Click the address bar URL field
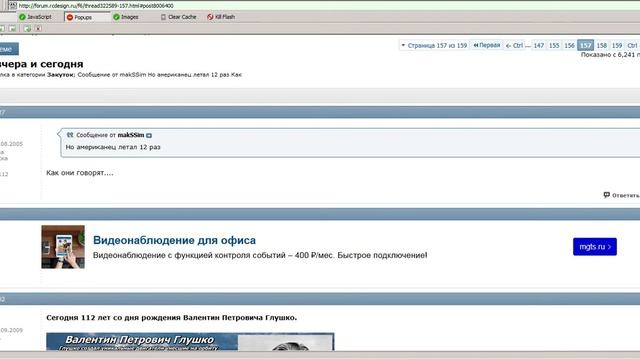 pos(327,6)
